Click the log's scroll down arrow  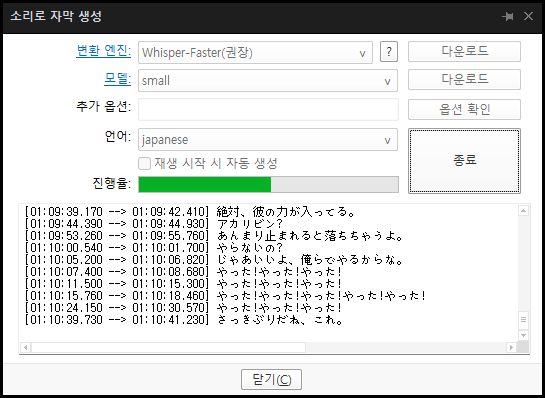click(x=523, y=335)
